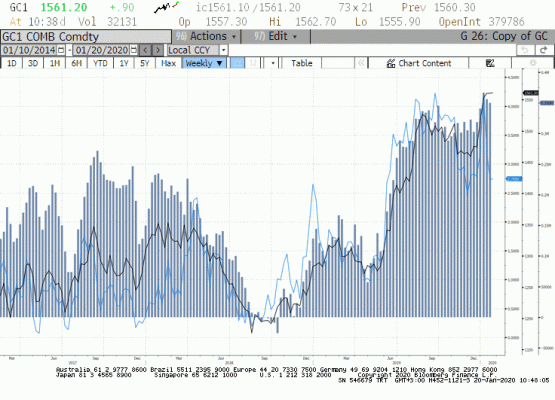Open the end date calendar picker

(x=133, y=50)
